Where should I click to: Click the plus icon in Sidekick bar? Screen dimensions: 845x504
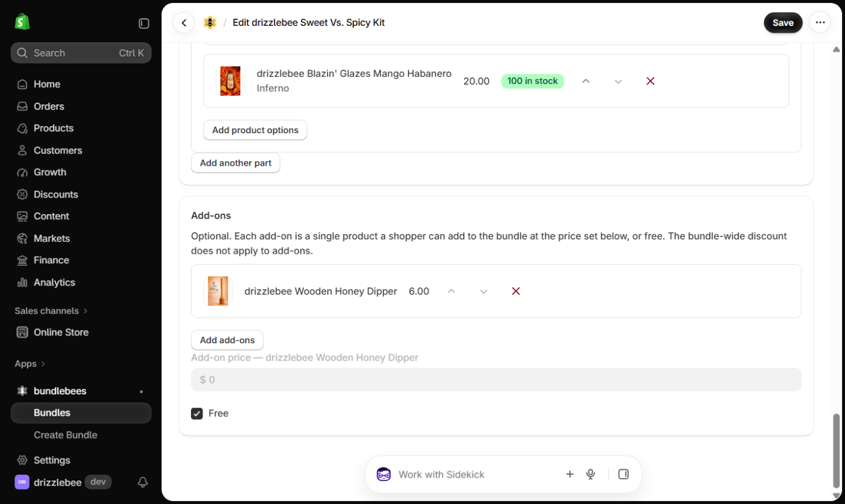(570, 474)
